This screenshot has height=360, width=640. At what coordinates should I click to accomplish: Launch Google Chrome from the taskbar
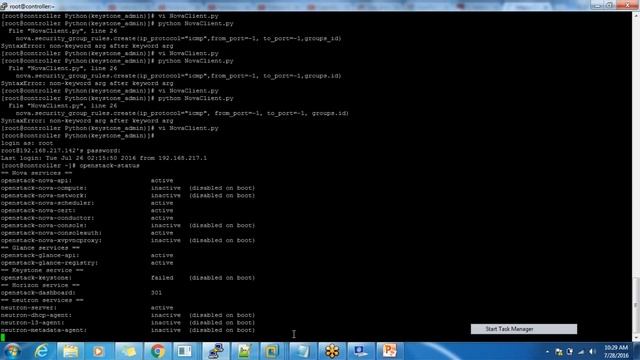click(157, 351)
